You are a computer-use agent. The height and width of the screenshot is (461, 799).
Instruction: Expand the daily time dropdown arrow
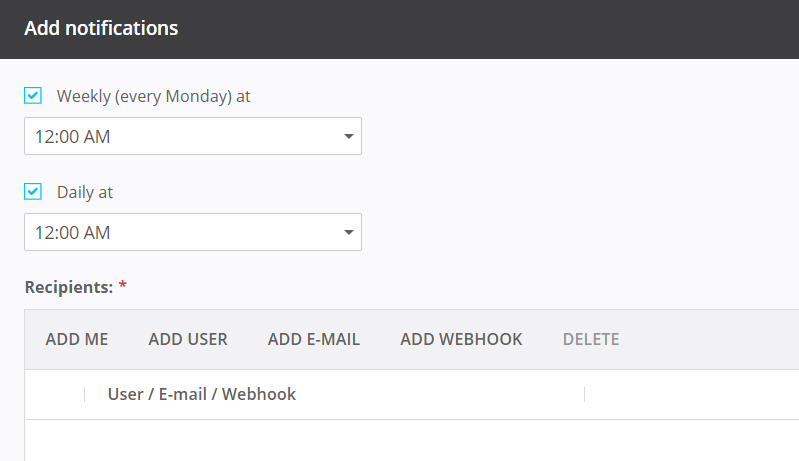[x=348, y=232]
